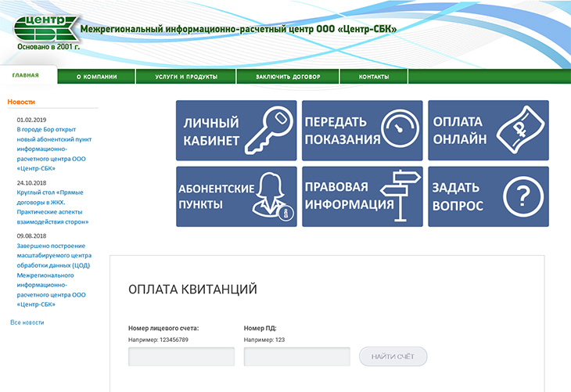Click the Все новости link

(27, 322)
